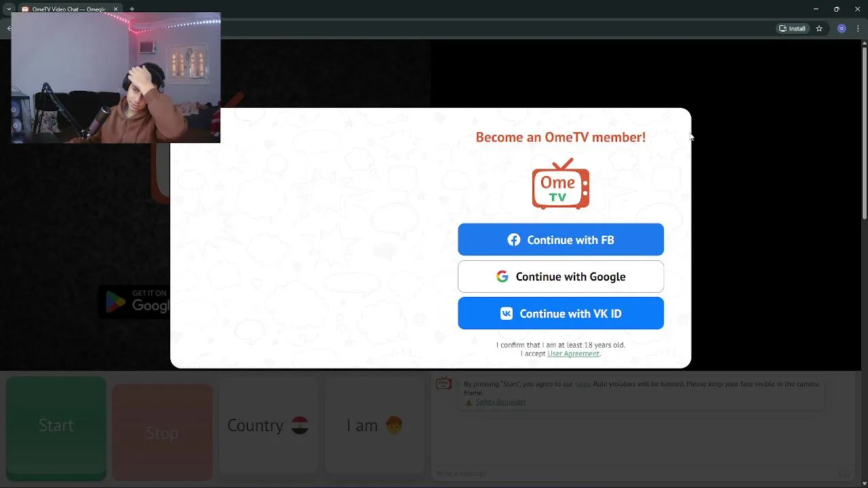
Task: Go back with browser back arrow
Action: point(8,28)
